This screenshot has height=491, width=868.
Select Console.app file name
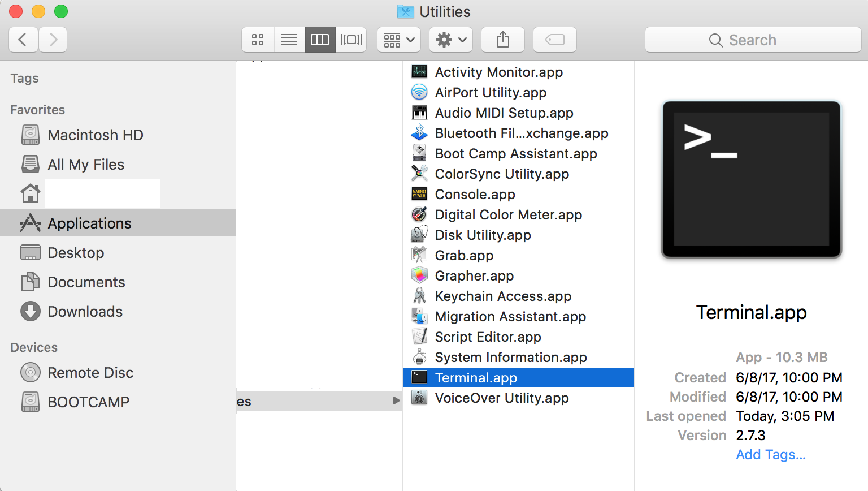coord(475,195)
